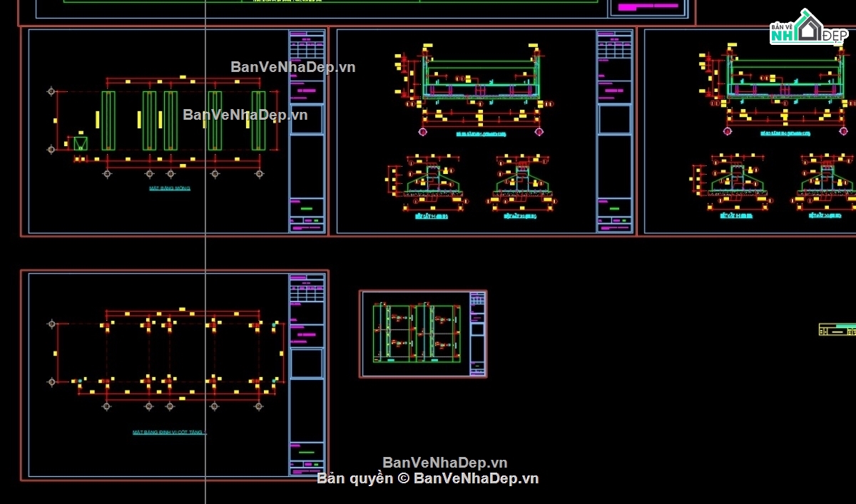
Task: Pick the small isolated drawing sheet in the center
Action: point(423,334)
